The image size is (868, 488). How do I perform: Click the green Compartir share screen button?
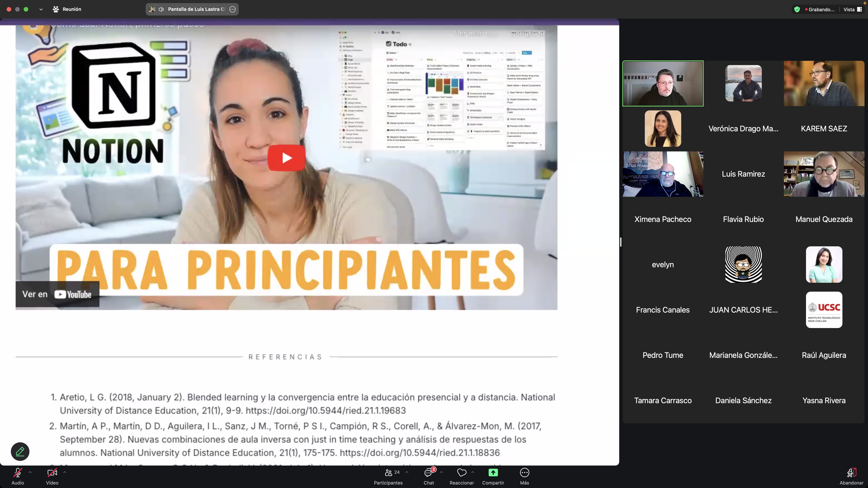click(x=493, y=476)
